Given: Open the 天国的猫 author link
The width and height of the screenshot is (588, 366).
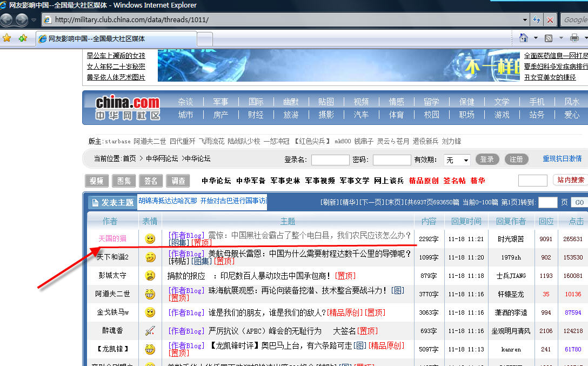Looking at the screenshot, I should point(112,238).
